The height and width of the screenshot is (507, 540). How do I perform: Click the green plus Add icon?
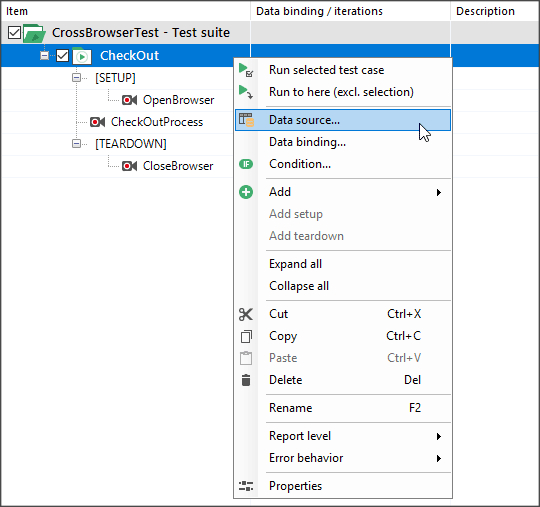click(x=246, y=192)
